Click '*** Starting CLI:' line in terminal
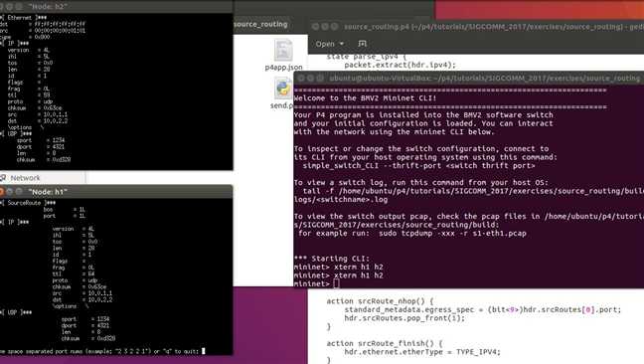644x364 pixels. (332, 259)
